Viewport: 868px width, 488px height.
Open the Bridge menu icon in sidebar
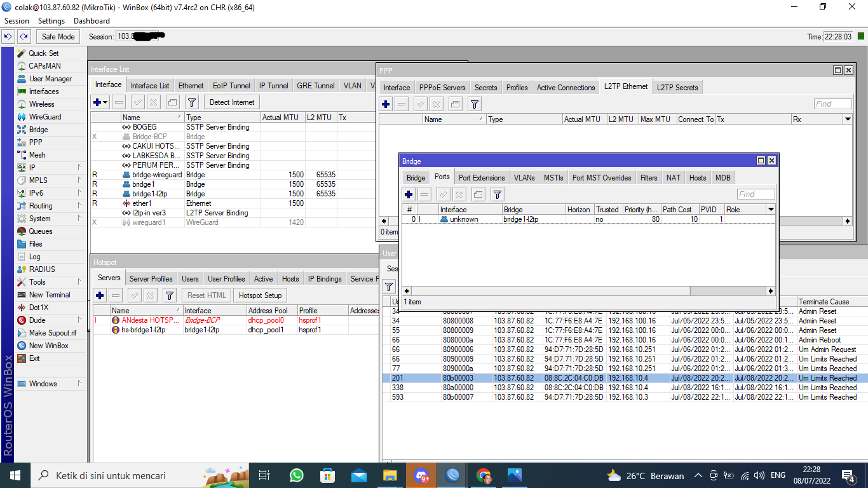pyautogui.click(x=22, y=130)
